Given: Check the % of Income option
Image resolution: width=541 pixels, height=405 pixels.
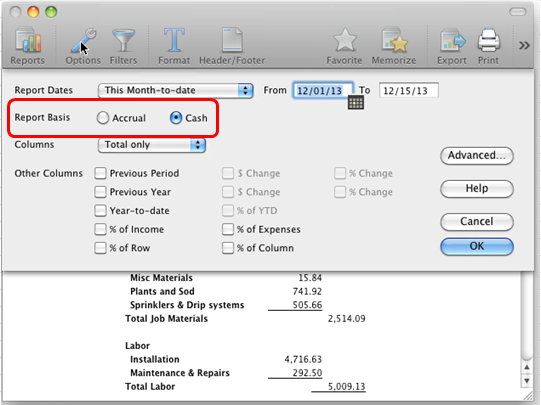Looking at the screenshot, I should pos(100,229).
